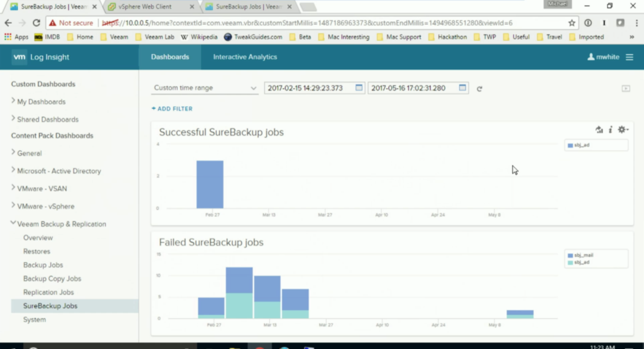
Task: Start the dashboard presentation mode icon
Action: pyautogui.click(x=626, y=88)
